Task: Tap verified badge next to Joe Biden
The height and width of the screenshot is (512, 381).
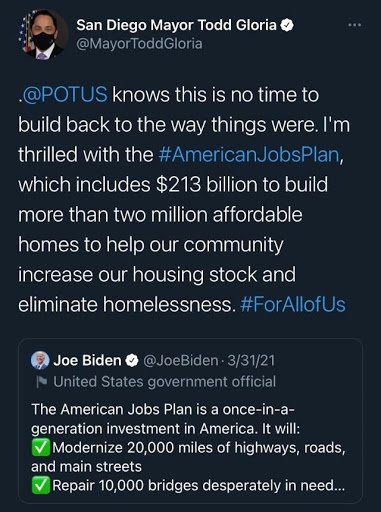Action: (132, 361)
